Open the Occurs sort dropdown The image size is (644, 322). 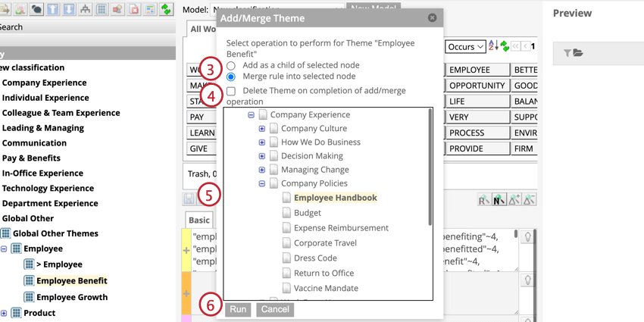[x=466, y=46]
